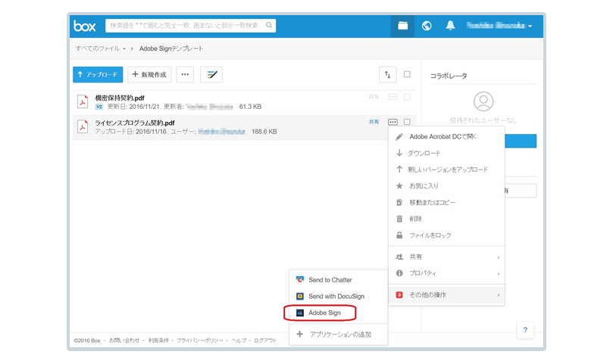This screenshot has width=613, height=364.
Task: Click the pen signature icon in the toolbar
Action: pyautogui.click(x=211, y=74)
